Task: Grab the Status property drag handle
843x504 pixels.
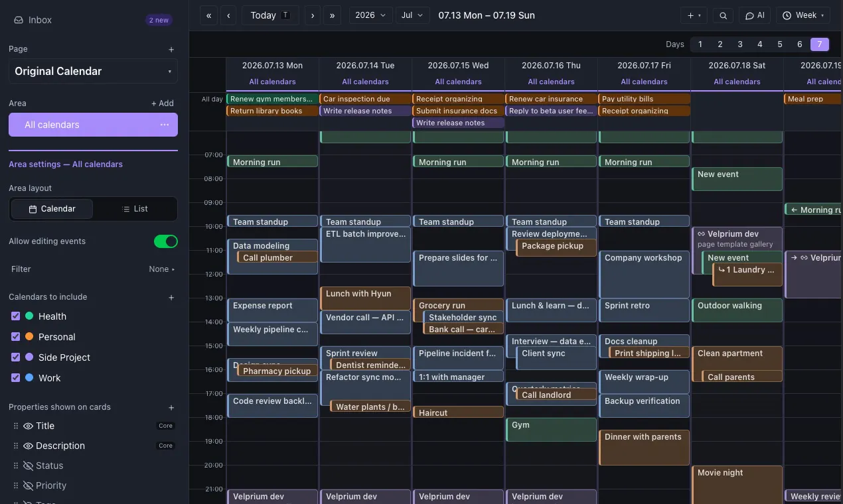Action: [x=16, y=466]
